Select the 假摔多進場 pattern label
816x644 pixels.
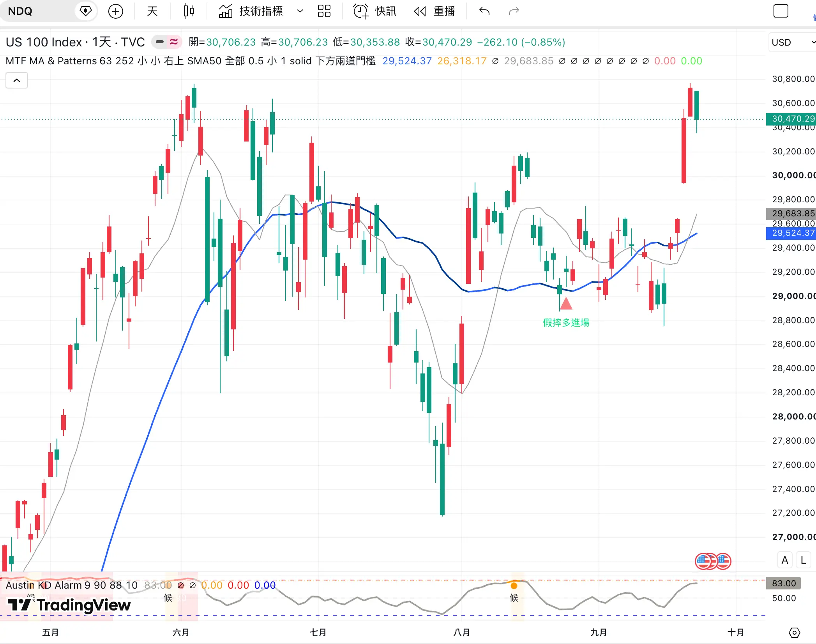coord(566,322)
